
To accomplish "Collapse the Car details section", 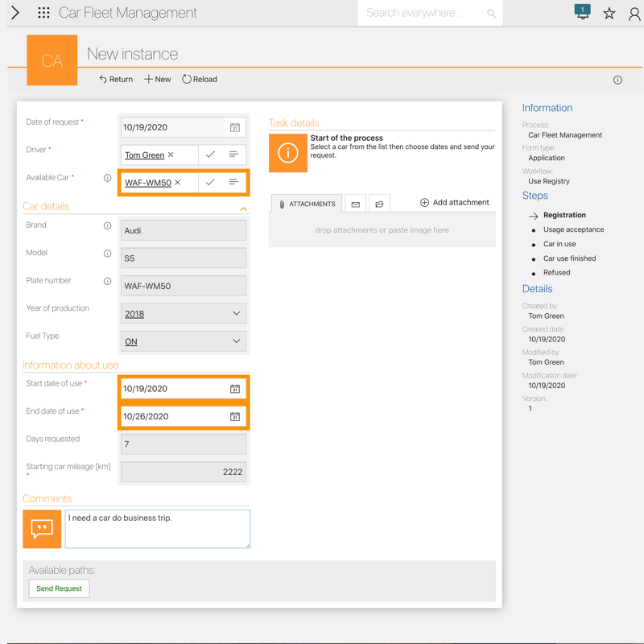I will click(243, 208).
